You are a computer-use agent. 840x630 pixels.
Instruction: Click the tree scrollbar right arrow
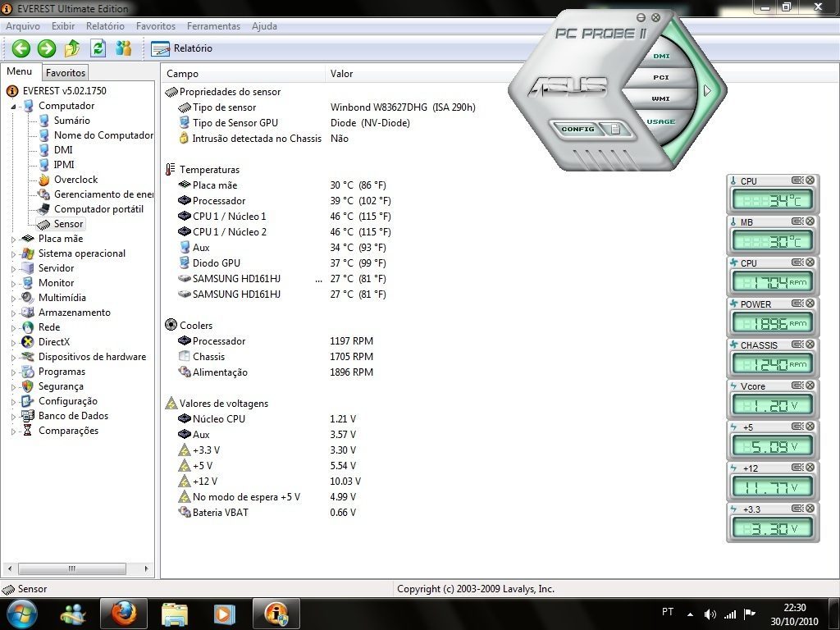click(146, 568)
